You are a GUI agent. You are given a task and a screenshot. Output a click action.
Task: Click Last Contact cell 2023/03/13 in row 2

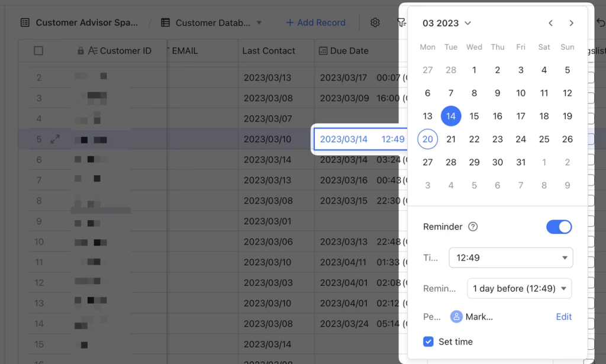276,78
